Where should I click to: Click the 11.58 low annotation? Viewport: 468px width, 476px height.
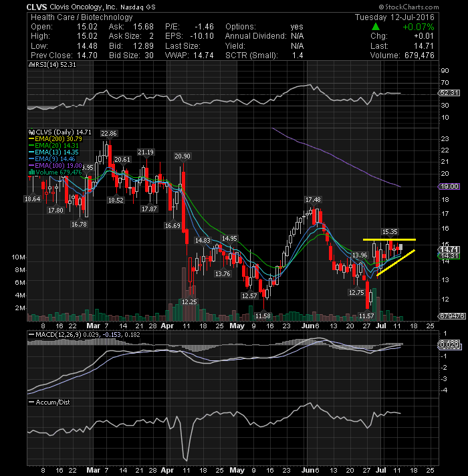tap(263, 316)
